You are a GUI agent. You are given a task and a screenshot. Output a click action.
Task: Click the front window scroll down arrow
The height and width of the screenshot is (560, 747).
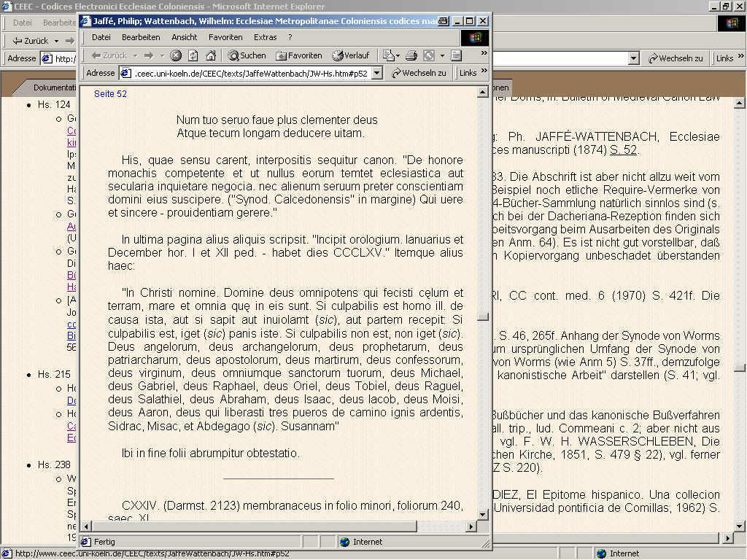(x=483, y=515)
